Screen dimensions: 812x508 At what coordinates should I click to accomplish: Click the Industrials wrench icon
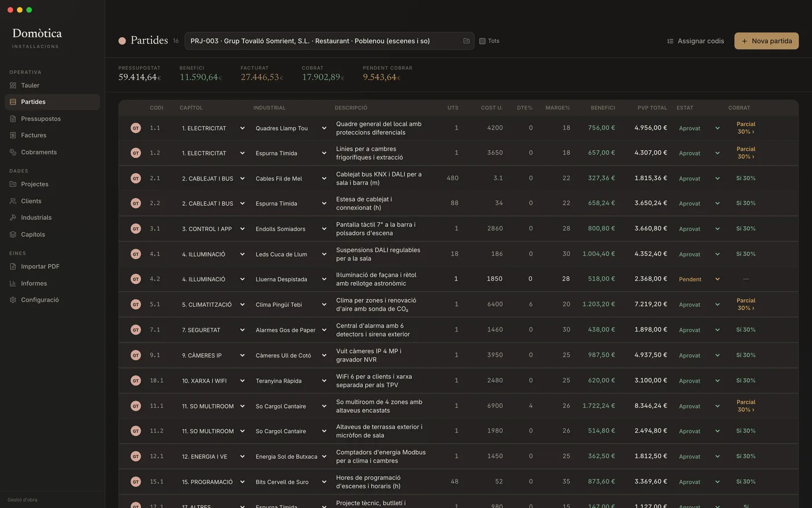click(x=13, y=218)
